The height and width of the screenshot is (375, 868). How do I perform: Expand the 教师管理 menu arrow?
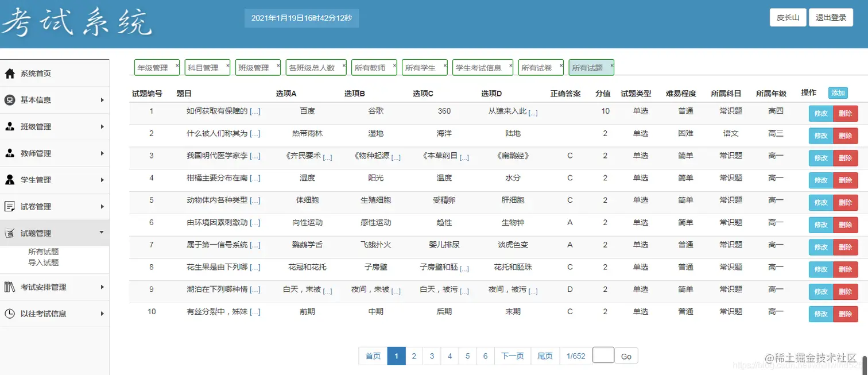pos(102,153)
